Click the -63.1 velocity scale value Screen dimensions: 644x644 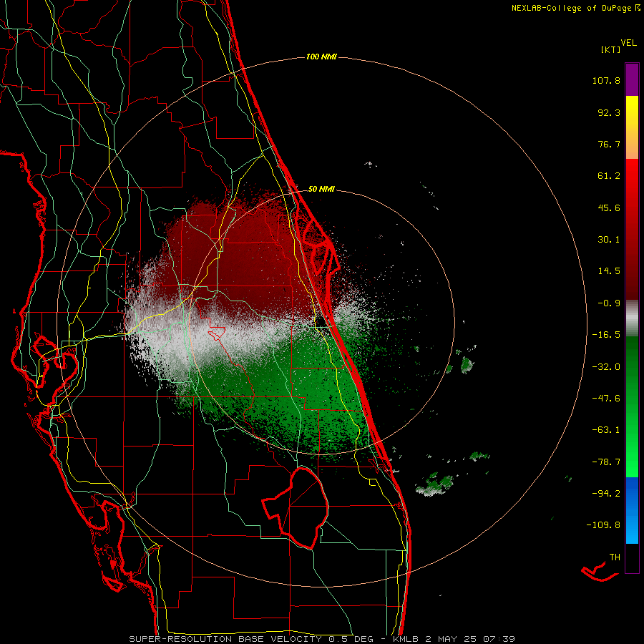(606, 430)
